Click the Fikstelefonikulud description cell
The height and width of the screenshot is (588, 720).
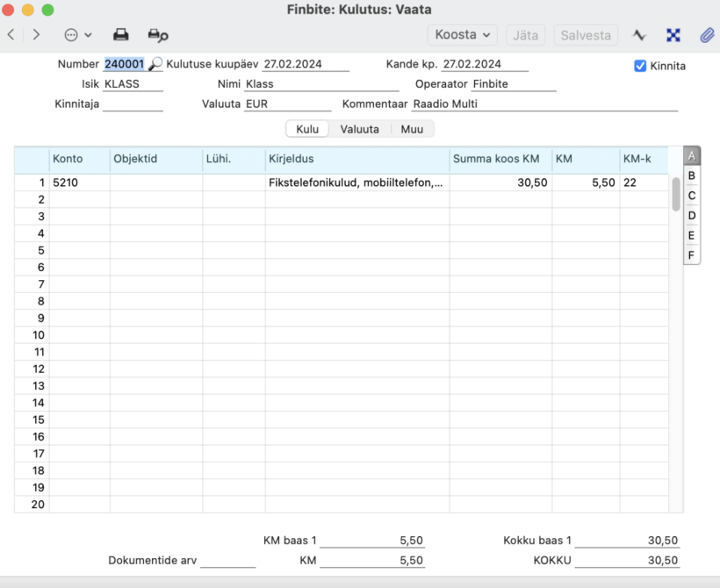tap(356, 183)
